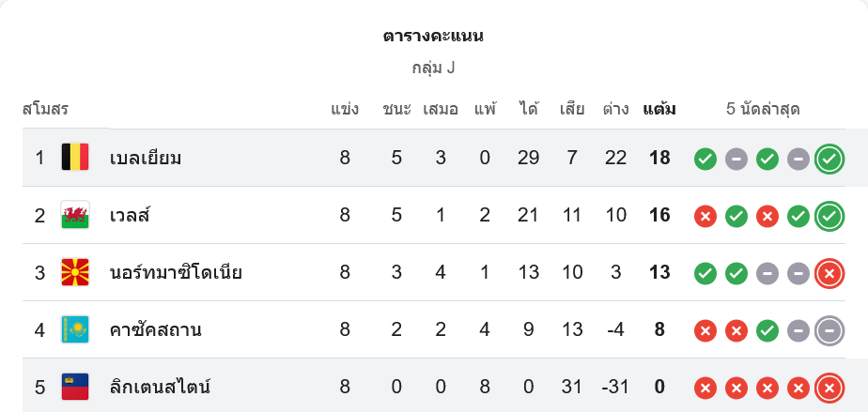
Task: Click the North Macedonia flag icon
Action: pos(74,273)
